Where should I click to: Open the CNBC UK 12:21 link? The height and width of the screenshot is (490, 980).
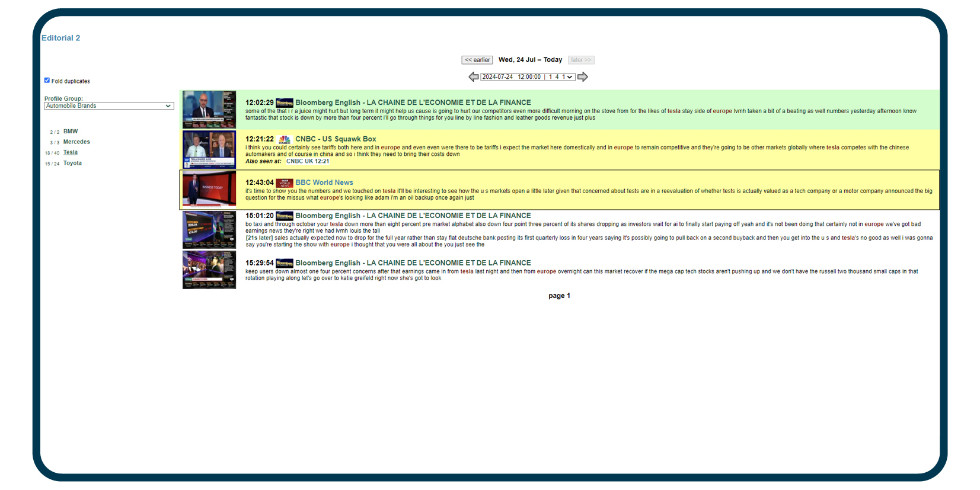click(x=307, y=161)
